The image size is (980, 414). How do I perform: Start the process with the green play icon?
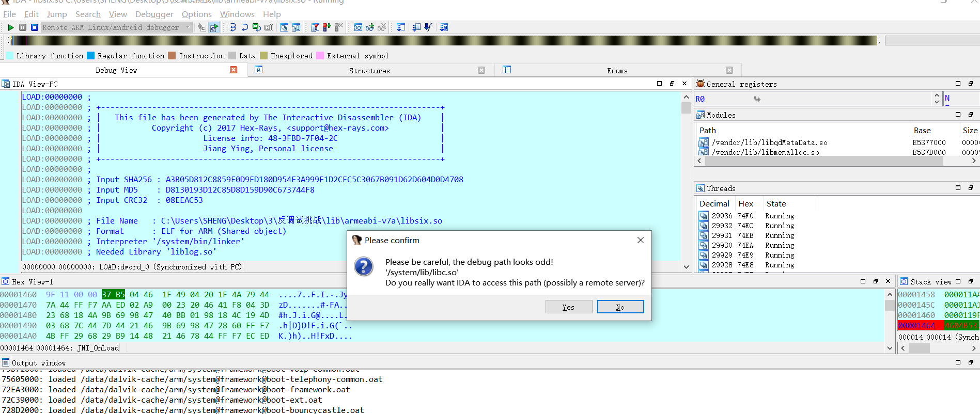tap(10, 27)
